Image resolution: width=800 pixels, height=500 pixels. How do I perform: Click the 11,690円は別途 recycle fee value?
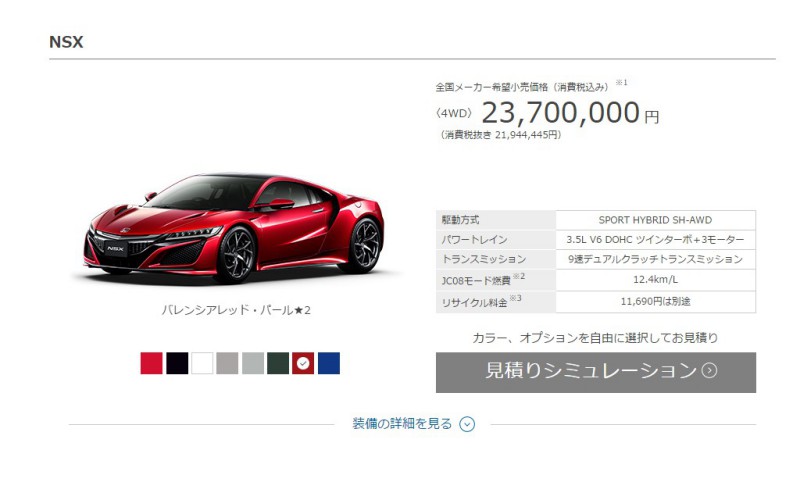point(655,302)
